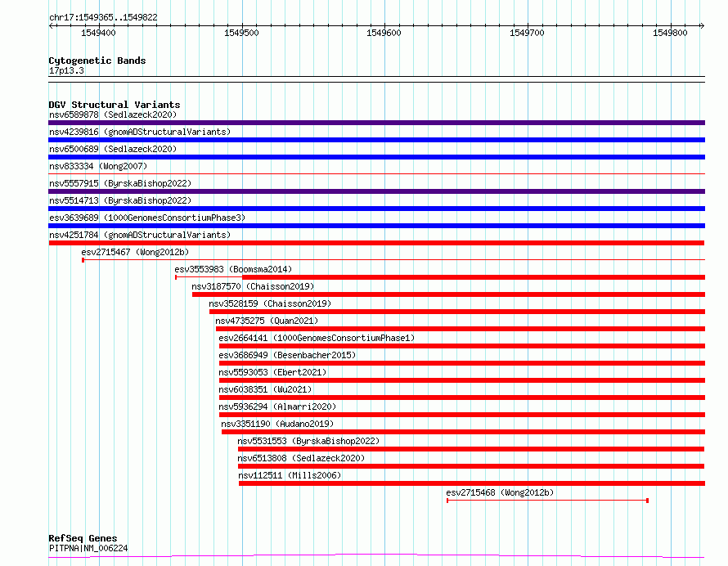
Task: Select the nsv3351190 (Audano2019) label
Action: [277, 424]
